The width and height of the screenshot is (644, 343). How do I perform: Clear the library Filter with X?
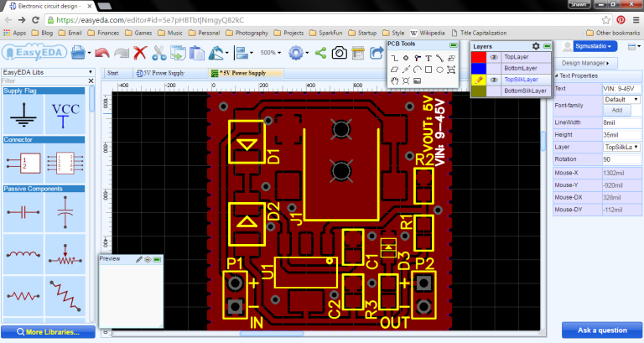(x=91, y=81)
